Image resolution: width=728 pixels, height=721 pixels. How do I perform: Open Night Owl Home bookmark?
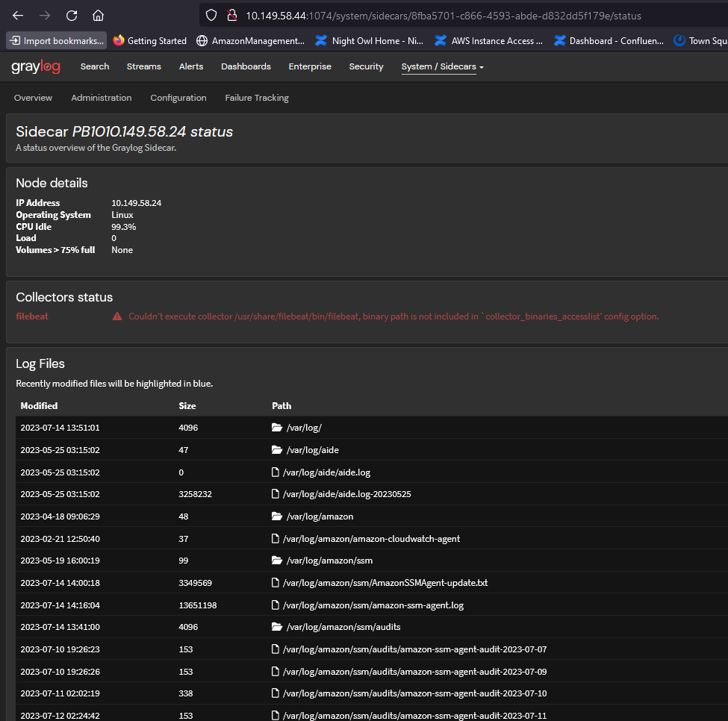tap(370, 41)
